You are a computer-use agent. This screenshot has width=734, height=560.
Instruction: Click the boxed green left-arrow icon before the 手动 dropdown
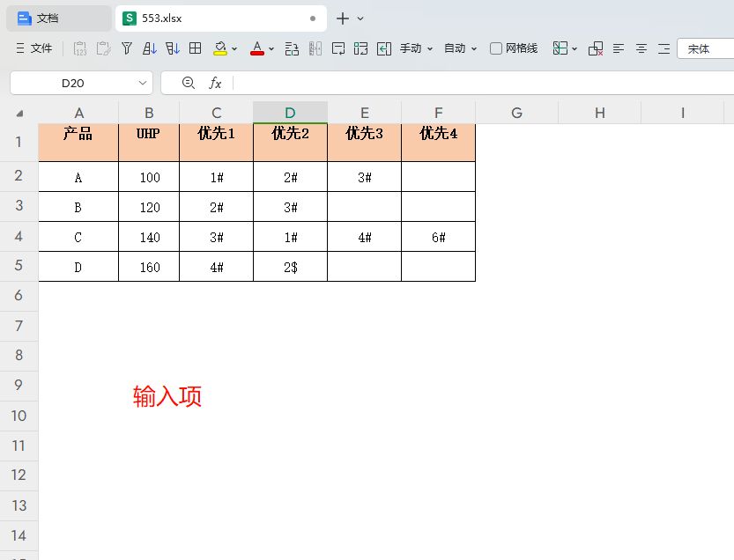coord(384,48)
